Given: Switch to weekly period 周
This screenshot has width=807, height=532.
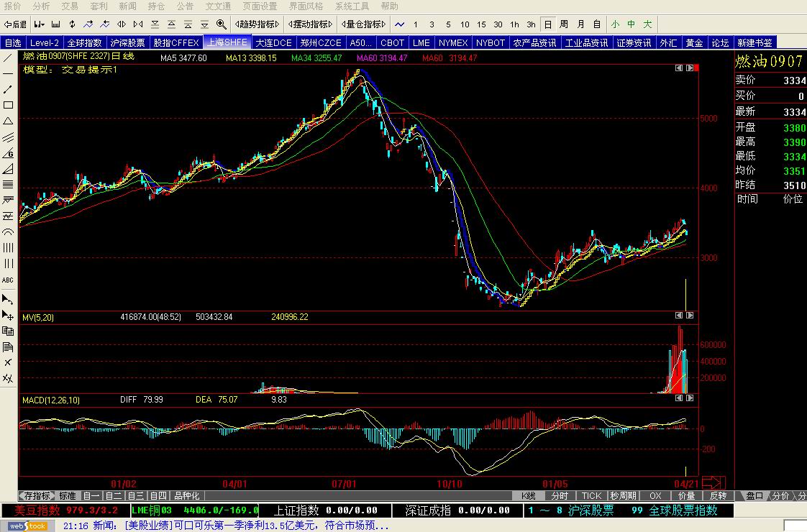Looking at the screenshot, I should pyautogui.click(x=564, y=24).
